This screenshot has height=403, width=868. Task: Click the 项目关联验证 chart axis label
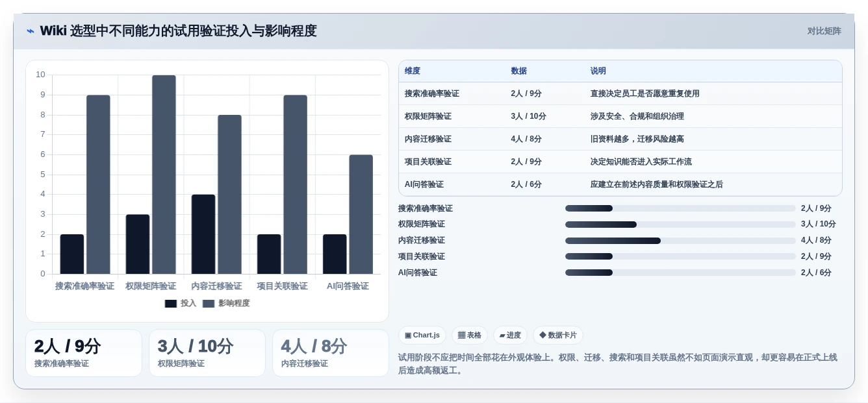click(282, 286)
